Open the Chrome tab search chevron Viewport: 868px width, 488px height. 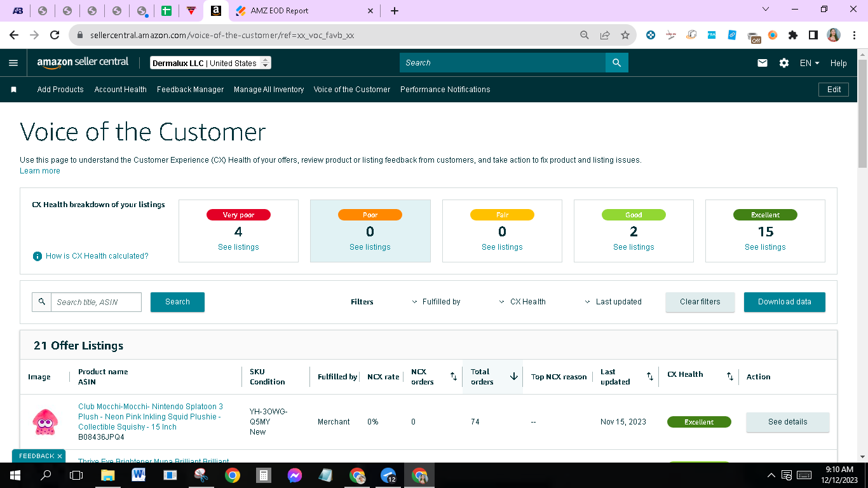(765, 10)
